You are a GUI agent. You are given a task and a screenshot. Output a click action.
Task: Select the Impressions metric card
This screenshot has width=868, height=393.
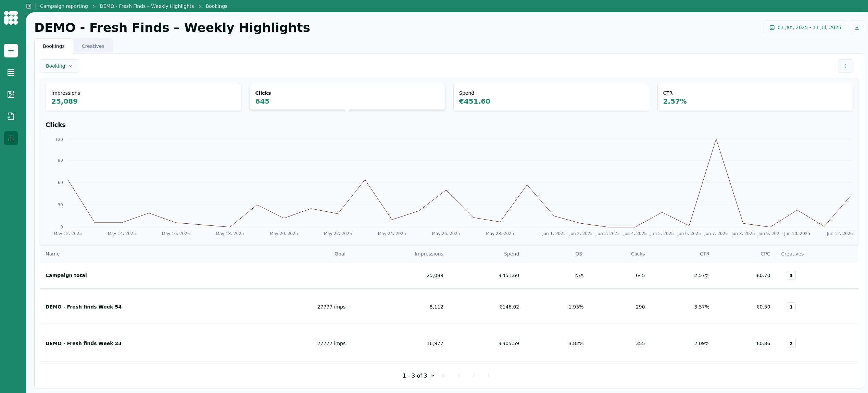tap(143, 97)
